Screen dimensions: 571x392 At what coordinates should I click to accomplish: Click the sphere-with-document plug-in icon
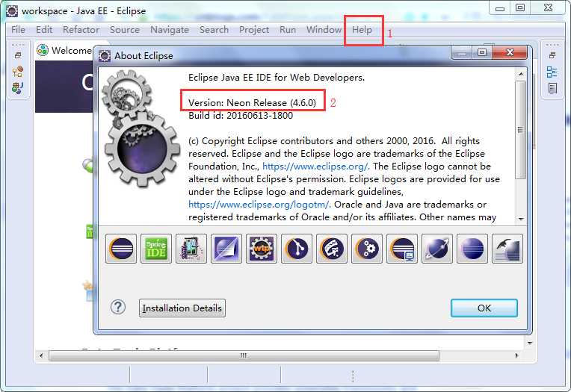(x=226, y=249)
